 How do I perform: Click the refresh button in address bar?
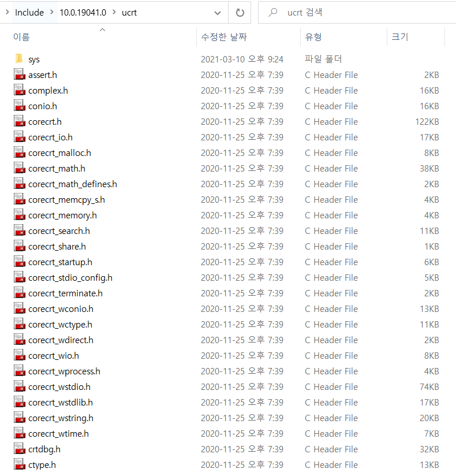click(240, 13)
